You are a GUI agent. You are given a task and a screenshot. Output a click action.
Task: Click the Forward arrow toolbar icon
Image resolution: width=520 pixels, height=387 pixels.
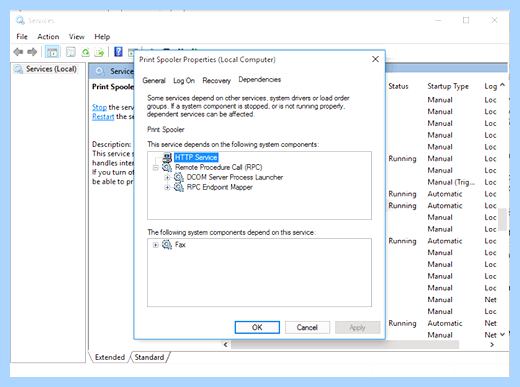click(32, 52)
